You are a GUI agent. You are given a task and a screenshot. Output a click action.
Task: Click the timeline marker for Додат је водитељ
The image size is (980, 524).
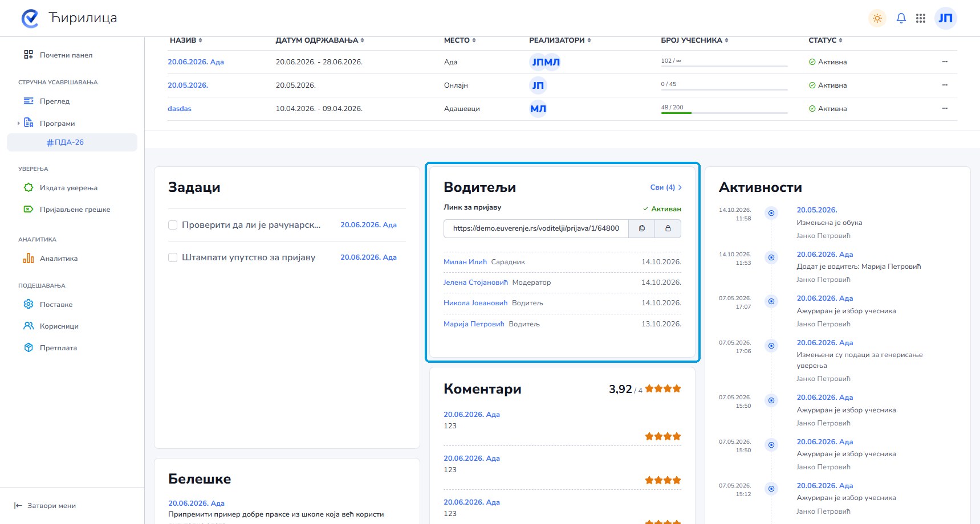(771, 257)
